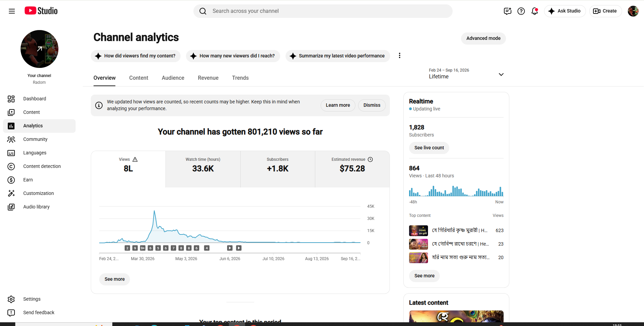644x326 pixels.
Task: Click the Community sidebar icon
Action: coord(11,139)
